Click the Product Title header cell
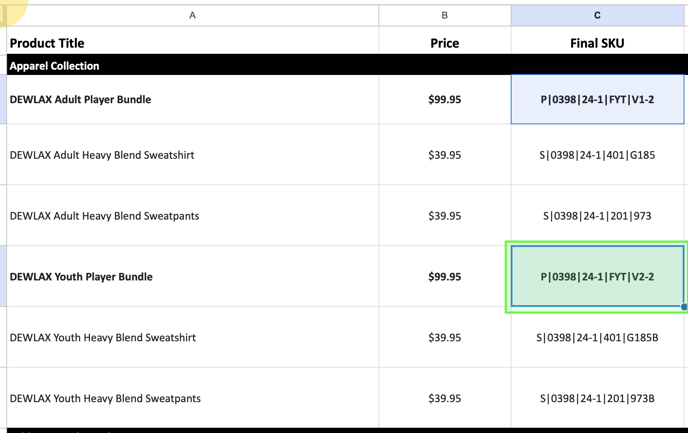Image resolution: width=688 pixels, height=433 pixels. pos(192,43)
